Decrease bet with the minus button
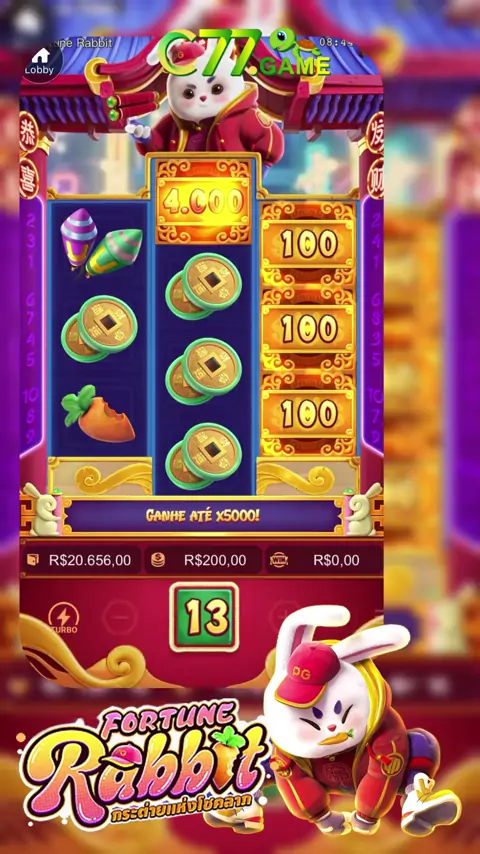 tap(120, 615)
